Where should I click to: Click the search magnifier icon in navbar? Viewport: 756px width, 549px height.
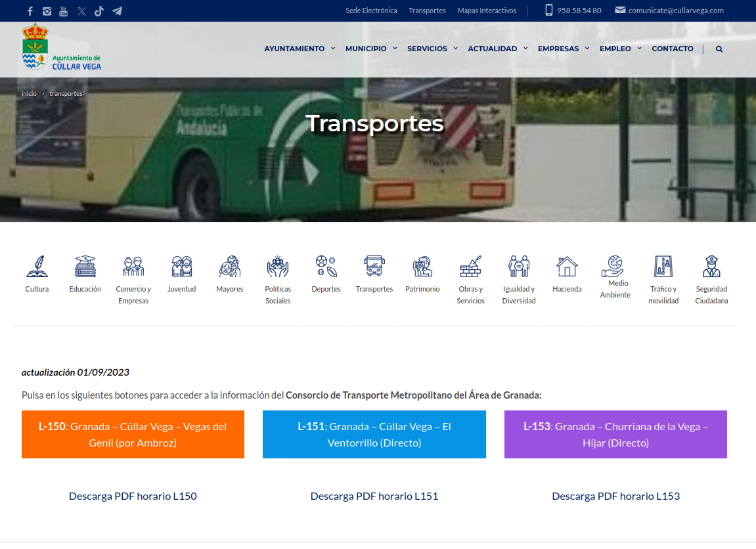point(719,49)
